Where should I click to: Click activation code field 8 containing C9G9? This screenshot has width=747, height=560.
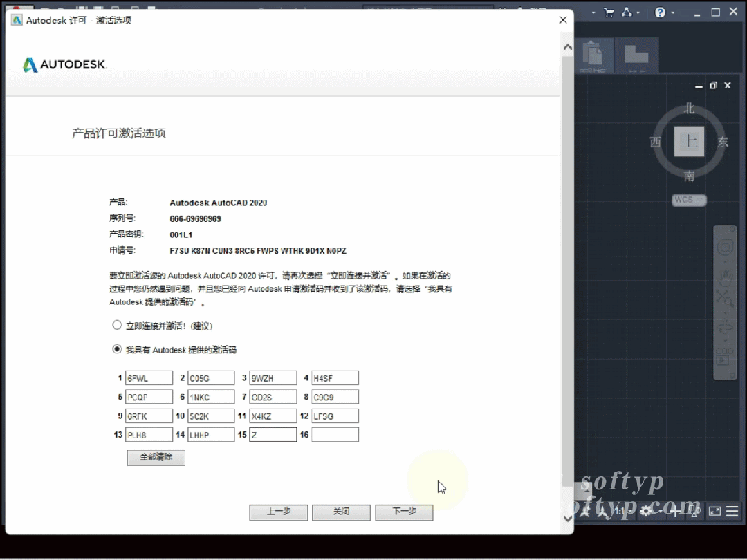coord(335,397)
